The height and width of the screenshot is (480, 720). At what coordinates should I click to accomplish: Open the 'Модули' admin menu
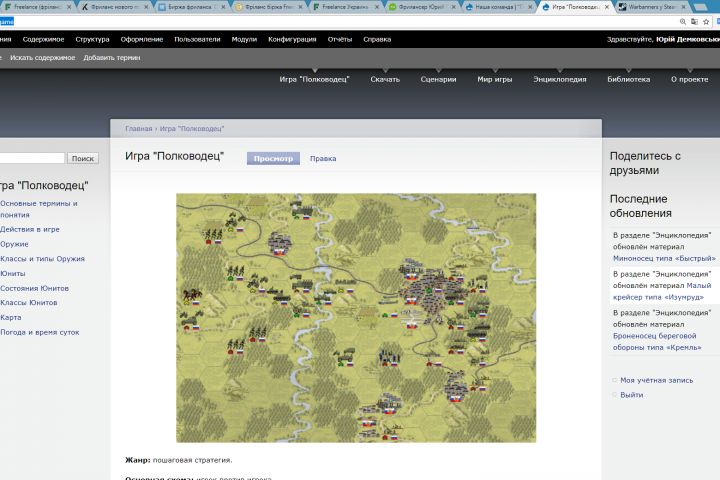point(244,40)
